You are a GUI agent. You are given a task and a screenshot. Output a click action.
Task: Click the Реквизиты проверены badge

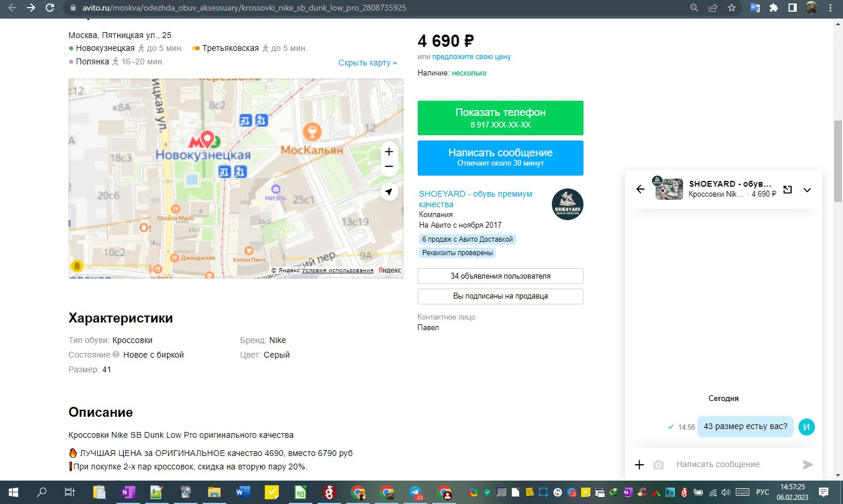point(458,253)
